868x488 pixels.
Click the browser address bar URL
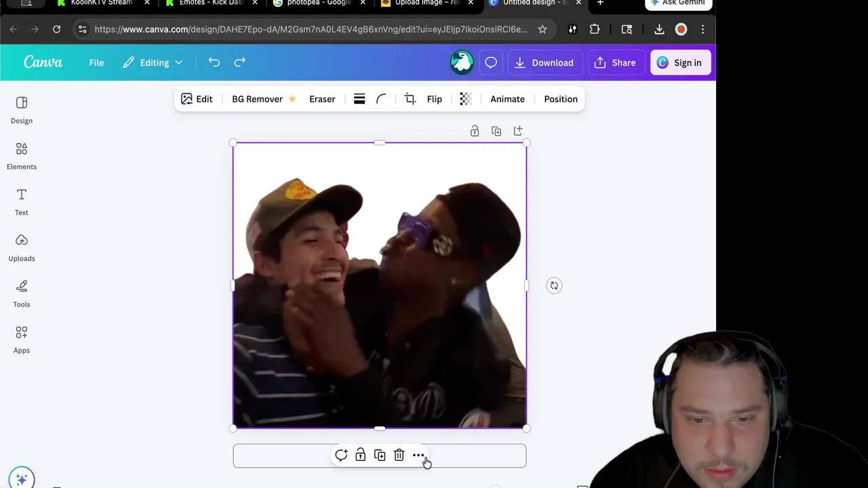point(311,29)
